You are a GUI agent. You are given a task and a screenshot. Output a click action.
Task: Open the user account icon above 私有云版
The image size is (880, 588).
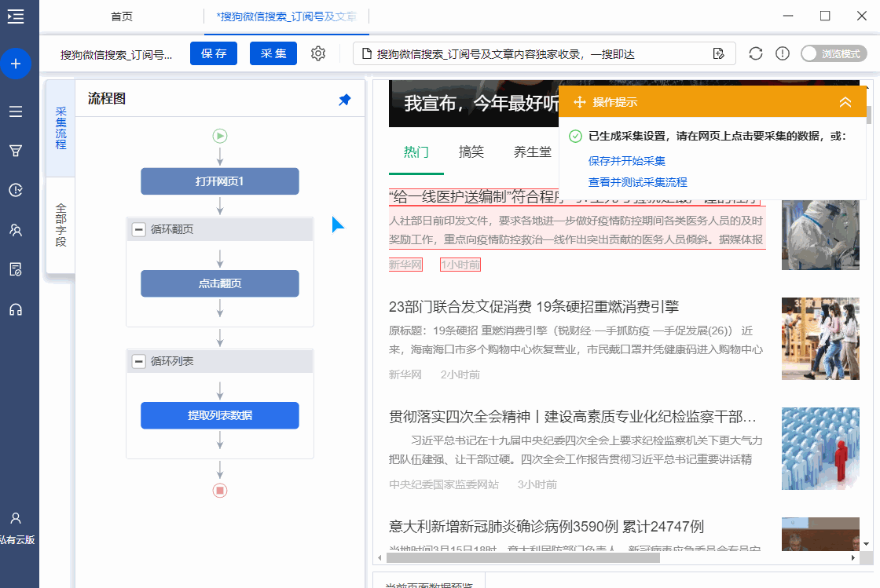[x=16, y=518]
